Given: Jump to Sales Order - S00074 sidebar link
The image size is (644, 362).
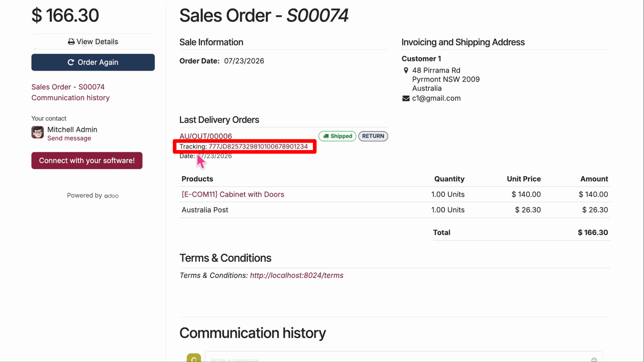Looking at the screenshot, I should (x=68, y=87).
